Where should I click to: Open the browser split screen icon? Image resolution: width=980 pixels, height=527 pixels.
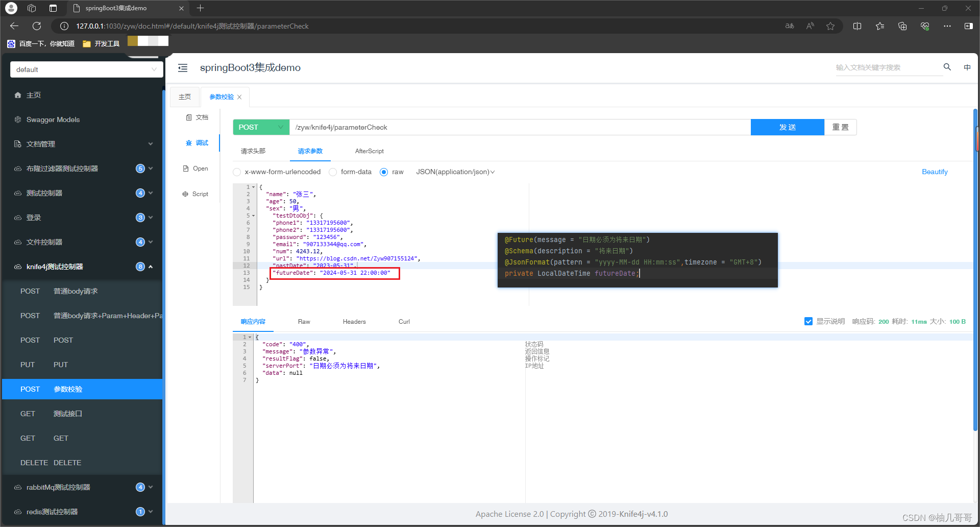click(857, 26)
